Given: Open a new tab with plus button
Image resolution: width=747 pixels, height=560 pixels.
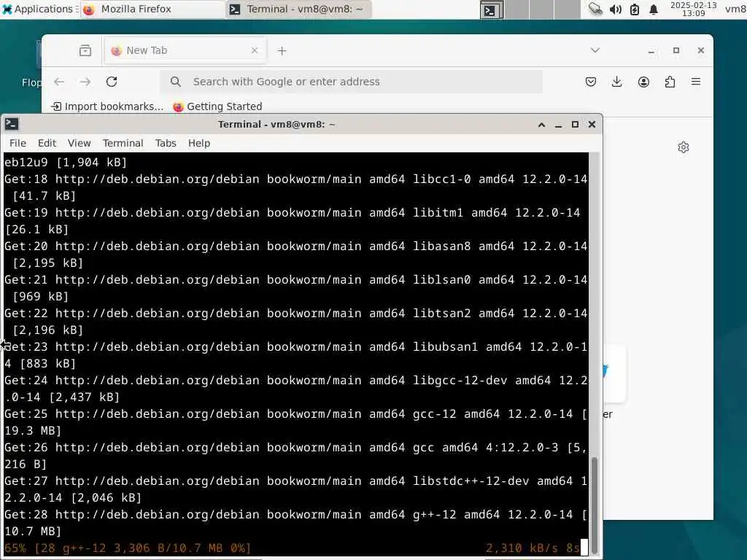Looking at the screenshot, I should pos(282,51).
